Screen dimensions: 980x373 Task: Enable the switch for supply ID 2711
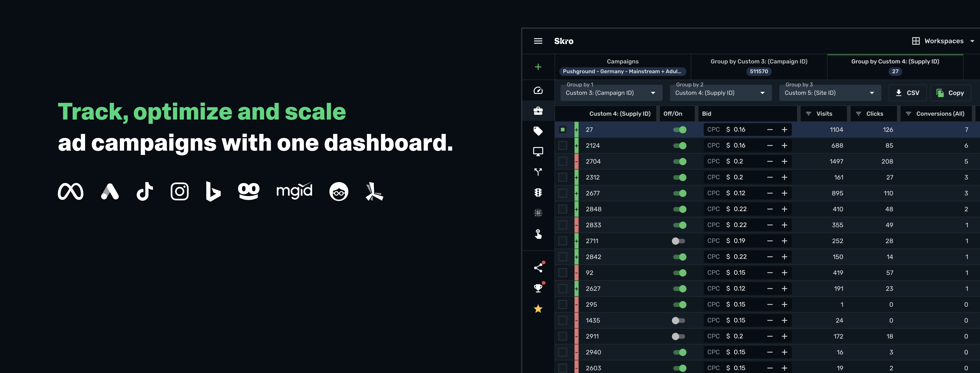click(678, 241)
